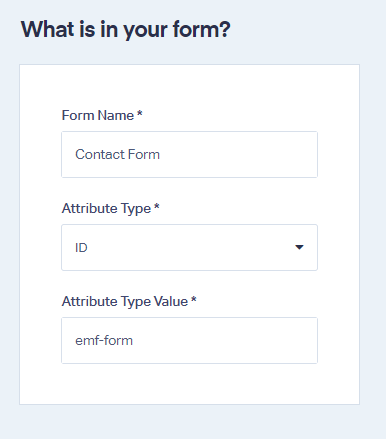386x439 pixels.
Task: Click the empty middle of the Attribute Type combo box
Action: pos(190,247)
